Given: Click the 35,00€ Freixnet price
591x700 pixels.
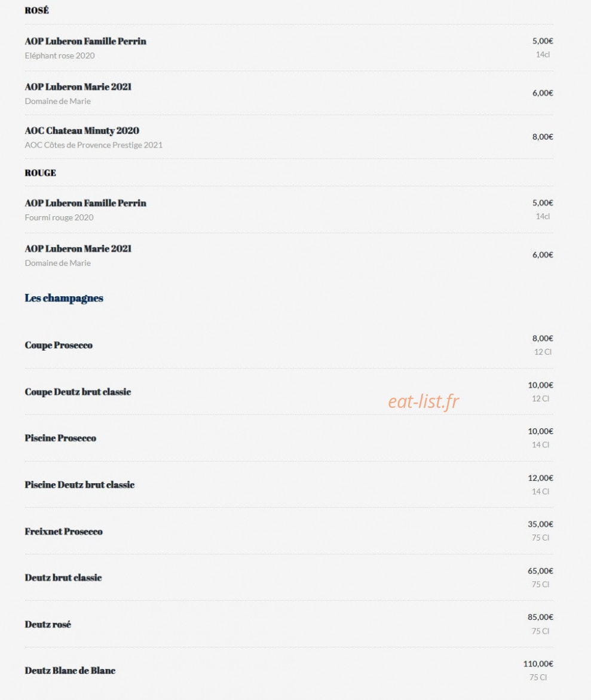Looking at the screenshot, I should pyautogui.click(x=541, y=524).
